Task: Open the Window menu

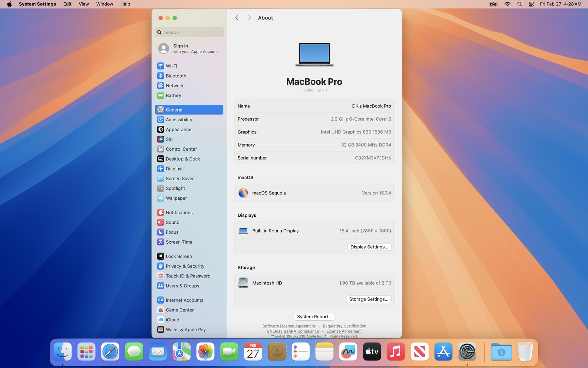Action: pyautogui.click(x=104, y=4)
